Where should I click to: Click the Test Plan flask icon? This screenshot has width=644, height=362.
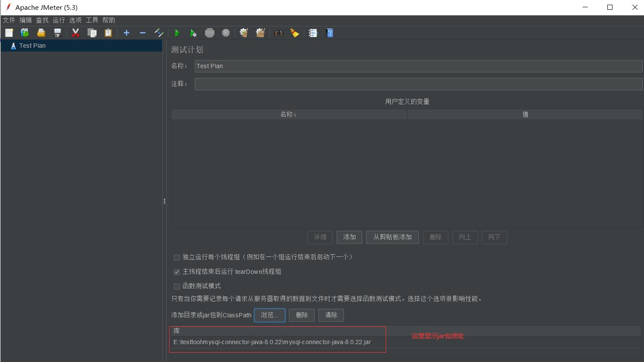[x=13, y=46]
